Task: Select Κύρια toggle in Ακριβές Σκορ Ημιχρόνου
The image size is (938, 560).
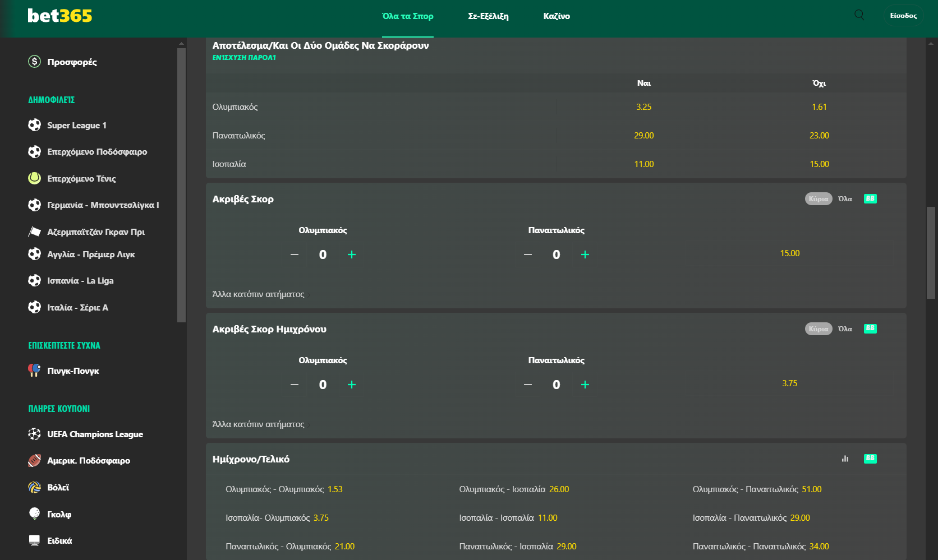Action: click(819, 329)
